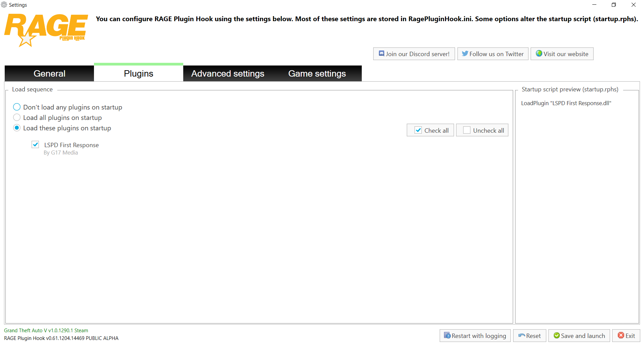Click the Grand Theft Auto V version text
The width and height of the screenshot is (644, 345).
(46, 331)
